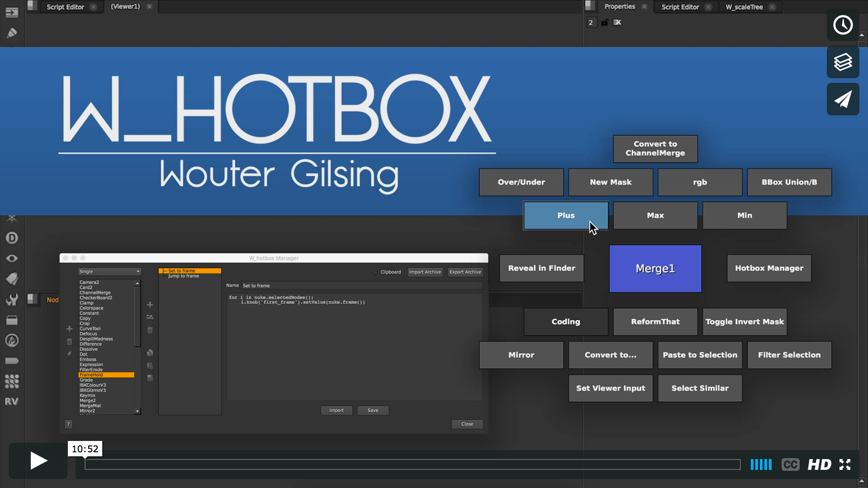Click the Export Archive button
This screenshot has height=488, width=868.
tap(465, 272)
